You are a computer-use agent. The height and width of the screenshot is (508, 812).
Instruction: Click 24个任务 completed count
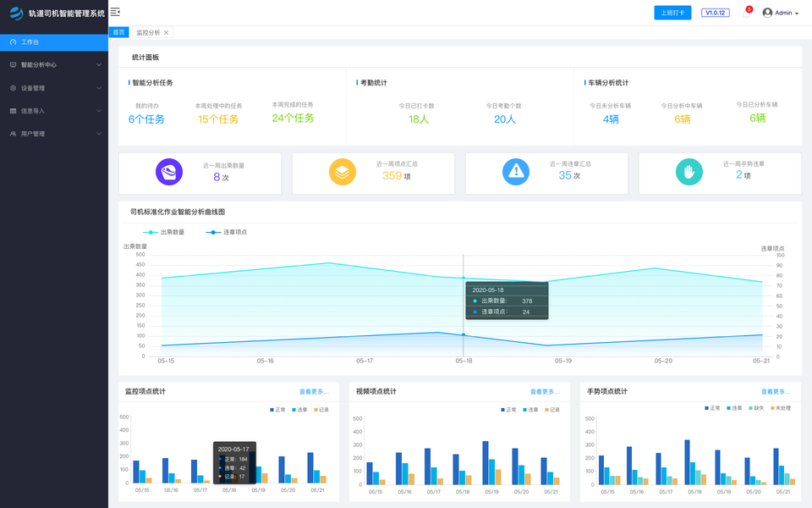294,119
